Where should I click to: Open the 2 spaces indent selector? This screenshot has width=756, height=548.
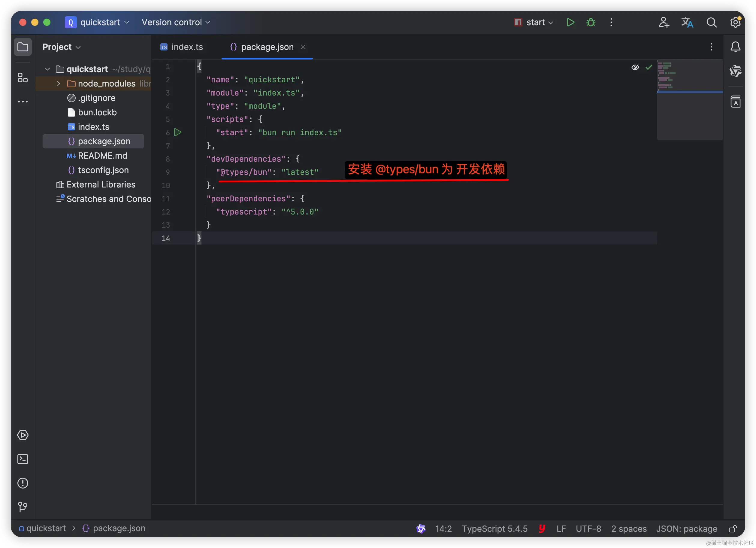(629, 529)
